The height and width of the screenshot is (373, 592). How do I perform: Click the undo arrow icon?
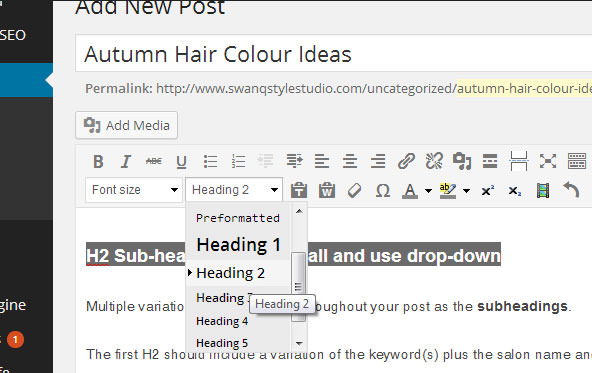(x=571, y=190)
